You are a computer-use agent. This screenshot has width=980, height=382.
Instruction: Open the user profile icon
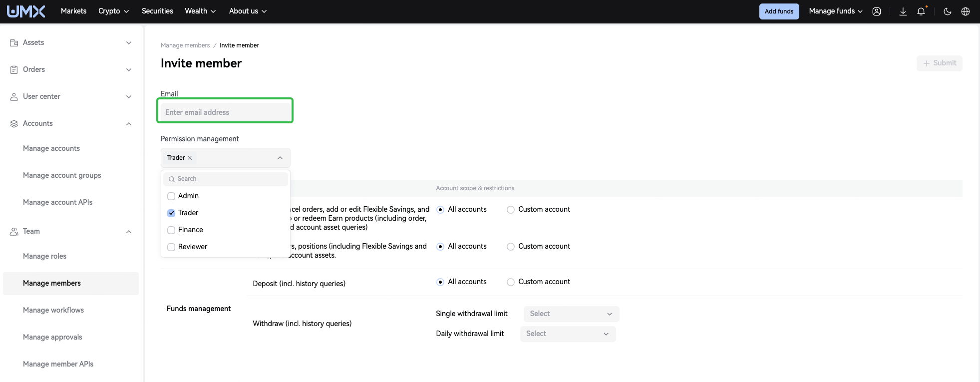click(877, 11)
